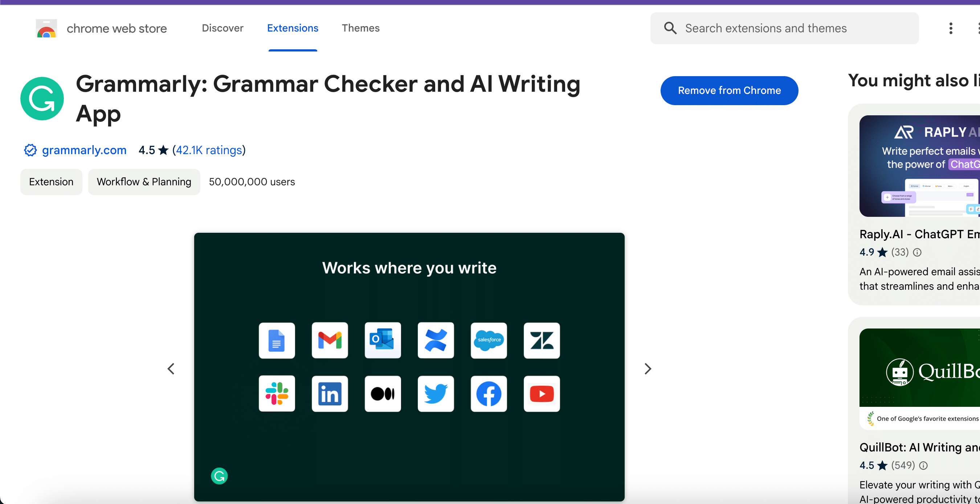Click the Extension category tag
980x504 pixels.
point(51,181)
